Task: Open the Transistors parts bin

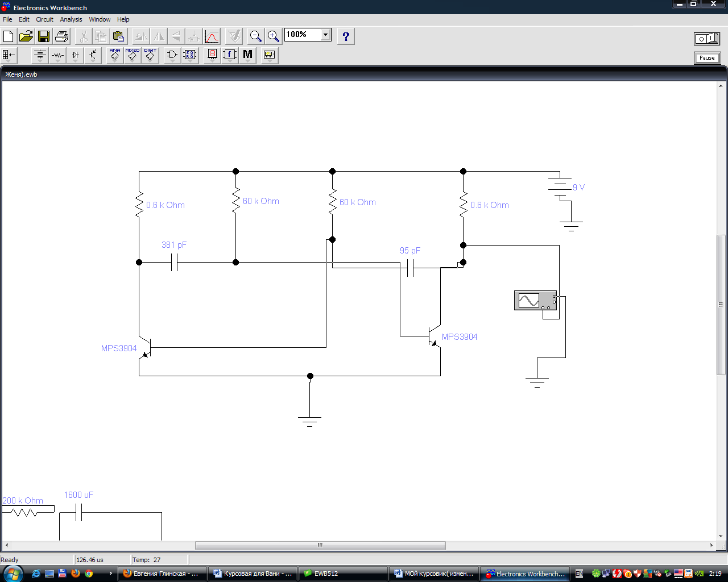Action: coord(93,55)
